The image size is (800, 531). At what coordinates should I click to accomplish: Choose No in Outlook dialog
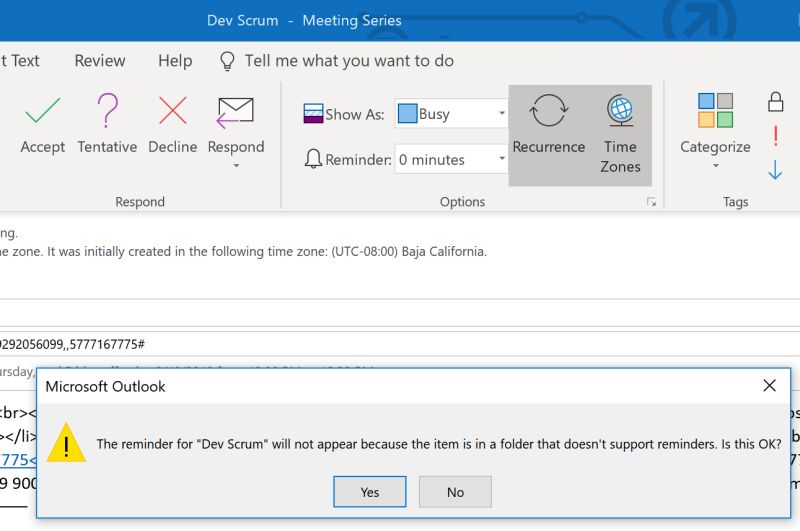tap(455, 492)
